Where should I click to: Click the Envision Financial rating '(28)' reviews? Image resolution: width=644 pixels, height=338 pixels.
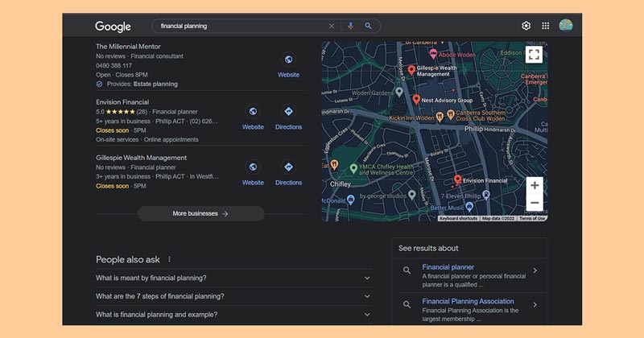142,112
